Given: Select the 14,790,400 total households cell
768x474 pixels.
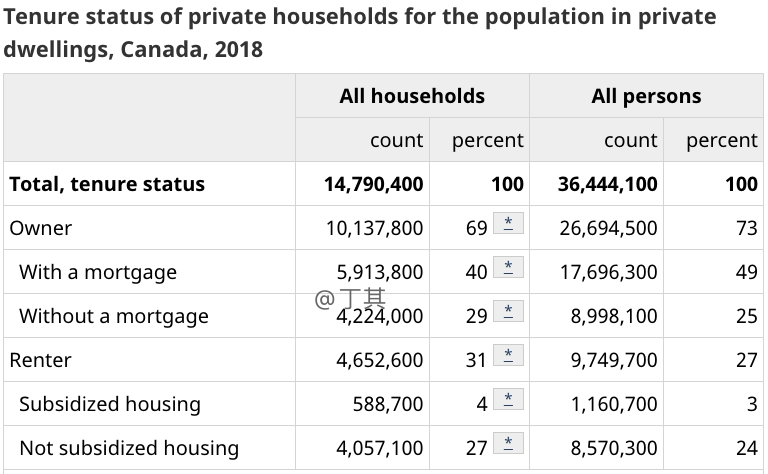Looking at the screenshot, I should [x=373, y=184].
